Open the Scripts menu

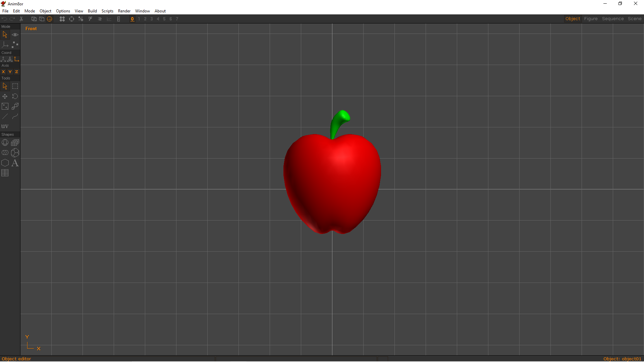click(107, 11)
